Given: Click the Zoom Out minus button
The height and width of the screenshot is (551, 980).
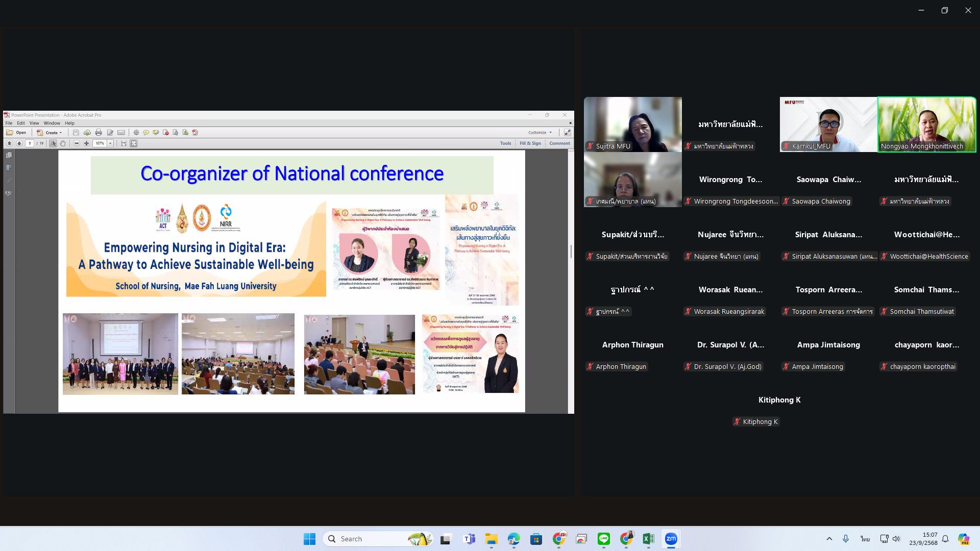Looking at the screenshot, I should 77,143.
